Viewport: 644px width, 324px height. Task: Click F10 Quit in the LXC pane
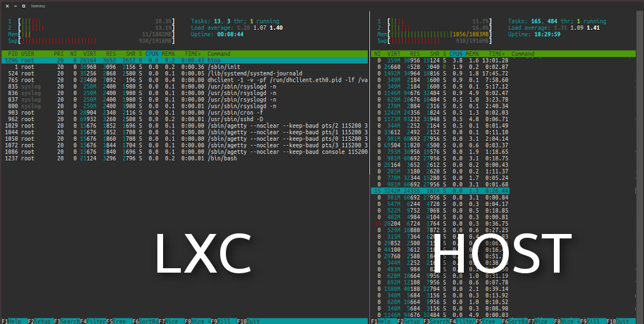(x=248, y=321)
